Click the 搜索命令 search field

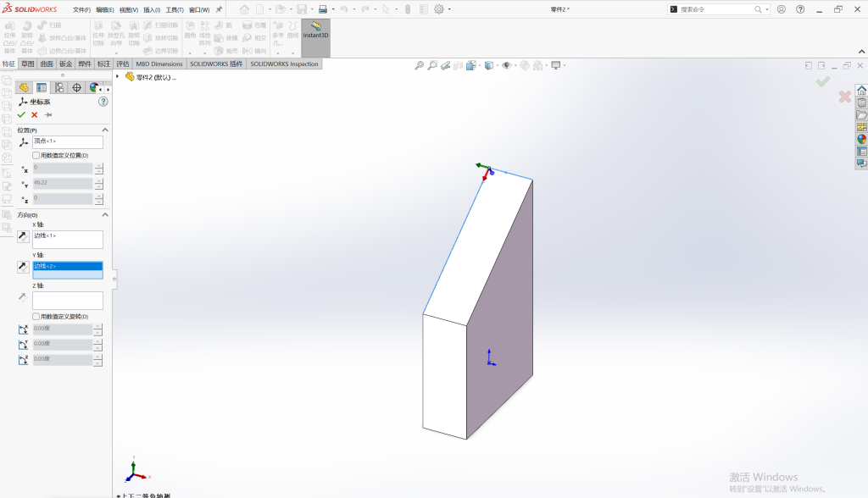(x=717, y=9)
